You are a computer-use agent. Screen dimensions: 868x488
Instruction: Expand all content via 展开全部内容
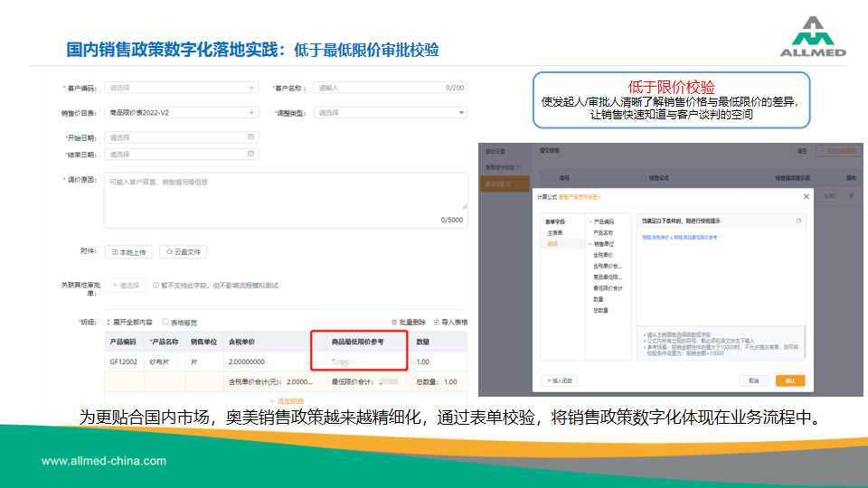click(x=129, y=322)
